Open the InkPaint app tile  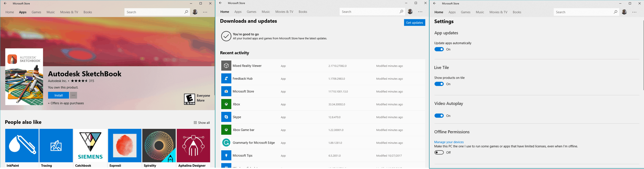pyautogui.click(x=22, y=148)
